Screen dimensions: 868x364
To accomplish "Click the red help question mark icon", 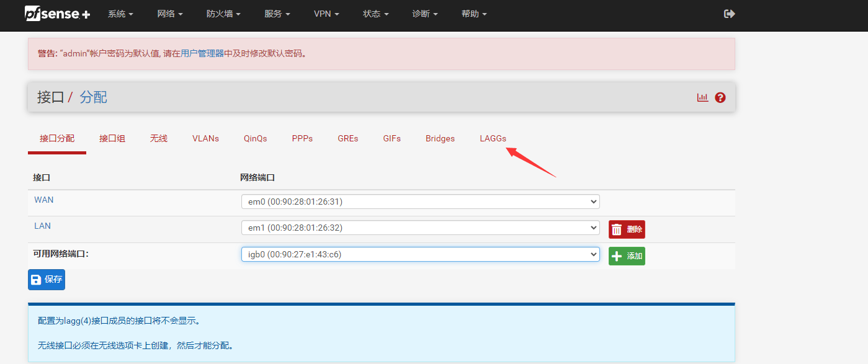I will coord(720,97).
